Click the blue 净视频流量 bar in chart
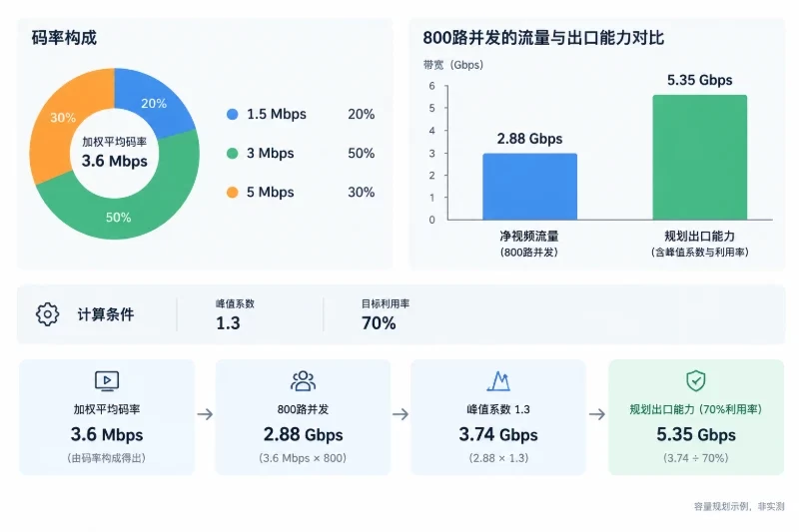 (530, 187)
